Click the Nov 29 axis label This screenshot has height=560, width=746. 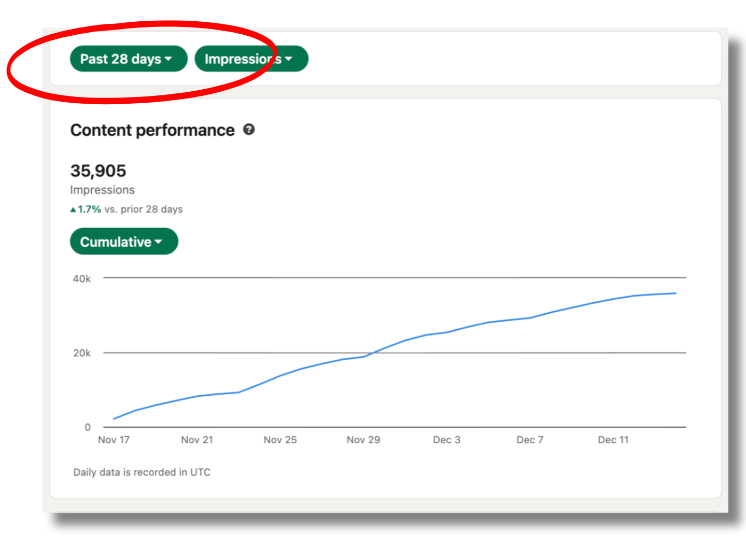coord(363,439)
